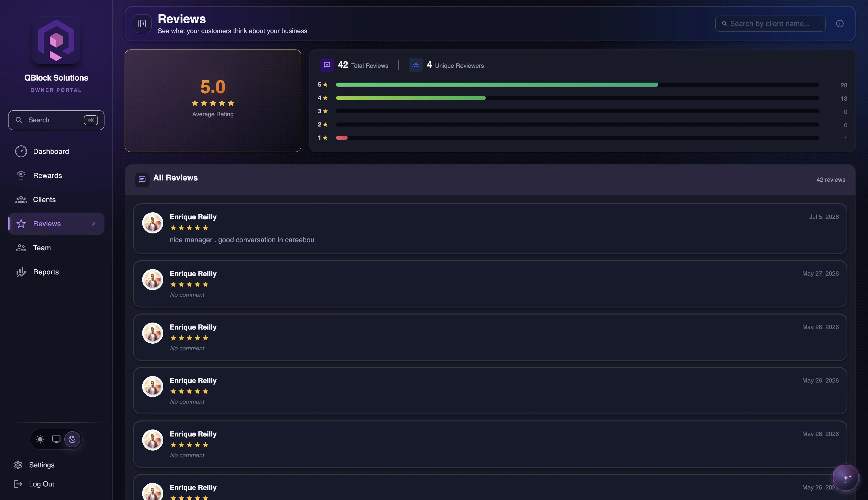Click the All Reviews heading
Viewport: 868px width, 500px height.
pos(175,178)
